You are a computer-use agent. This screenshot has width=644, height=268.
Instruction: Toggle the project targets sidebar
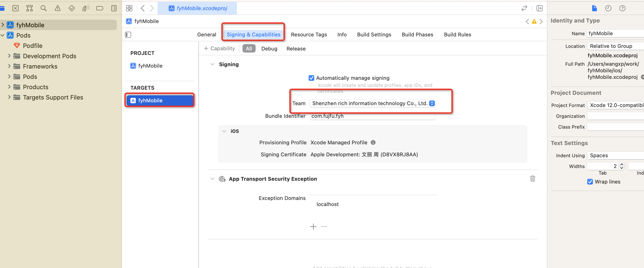pos(128,34)
